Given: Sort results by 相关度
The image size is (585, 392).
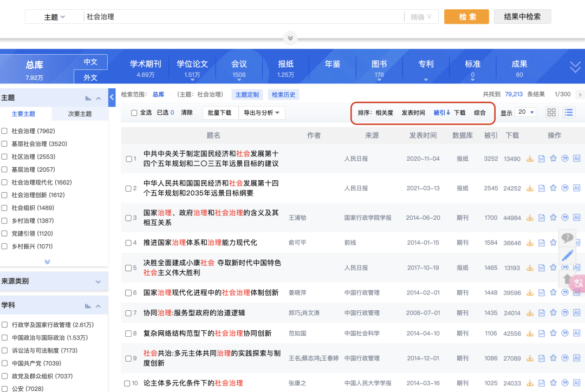Looking at the screenshot, I should pyautogui.click(x=384, y=113).
